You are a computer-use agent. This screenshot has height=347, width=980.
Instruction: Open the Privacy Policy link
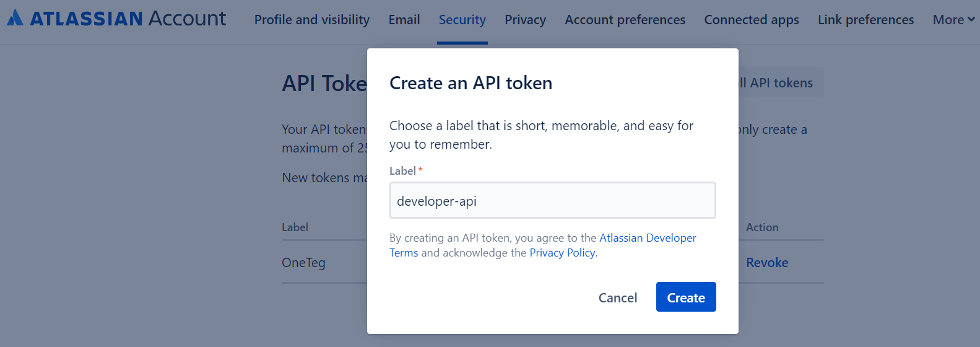[x=562, y=253]
